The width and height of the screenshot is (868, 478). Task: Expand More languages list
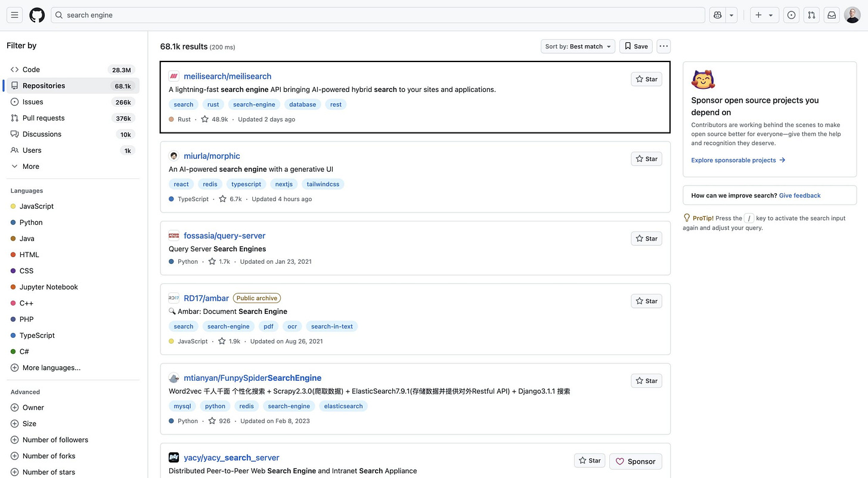(72, 368)
